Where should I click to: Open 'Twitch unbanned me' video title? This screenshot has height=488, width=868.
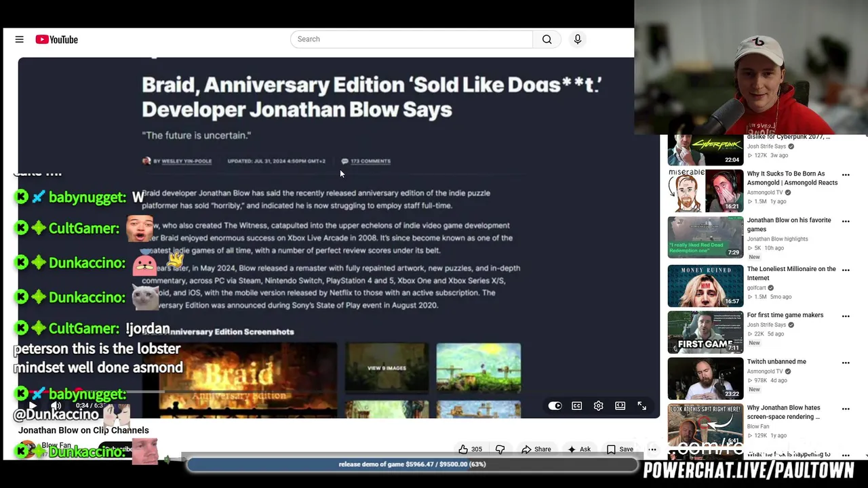776,362
